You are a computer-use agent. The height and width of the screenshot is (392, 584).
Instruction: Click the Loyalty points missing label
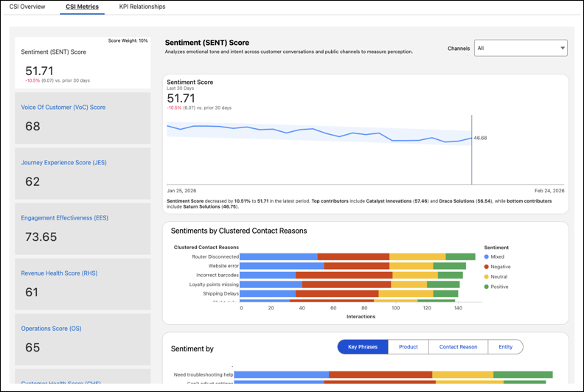pyautogui.click(x=214, y=284)
